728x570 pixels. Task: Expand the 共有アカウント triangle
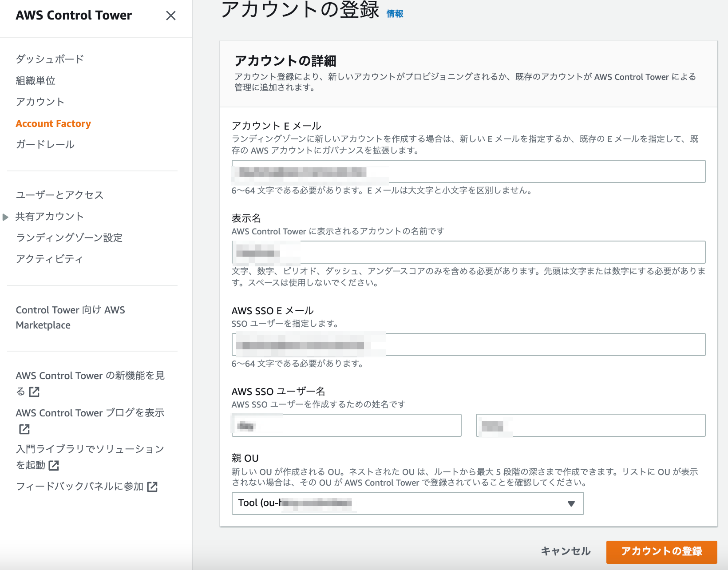(5, 217)
